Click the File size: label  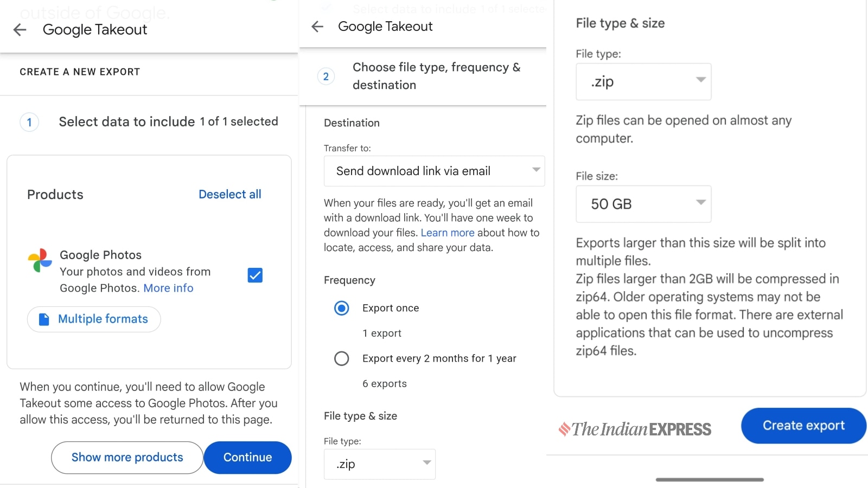coord(597,176)
